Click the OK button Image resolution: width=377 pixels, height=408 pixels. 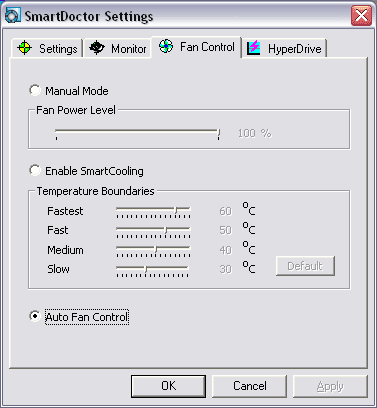tap(168, 386)
